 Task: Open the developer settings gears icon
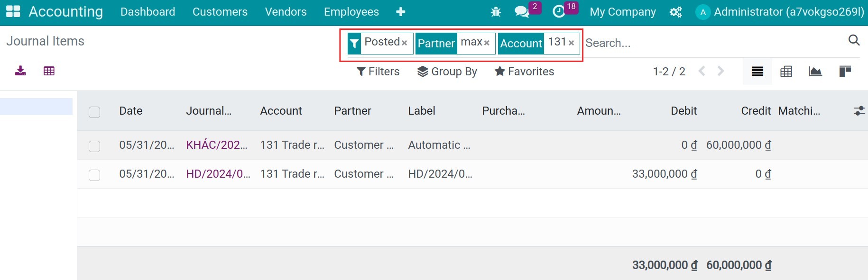[676, 12]
